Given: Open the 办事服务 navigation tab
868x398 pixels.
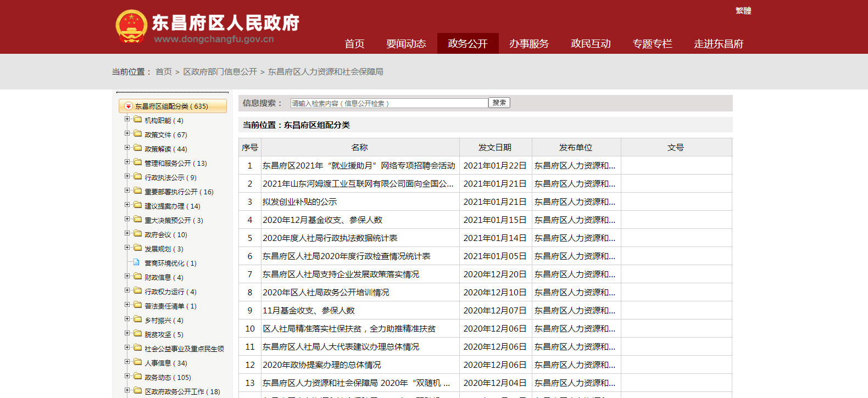Looking at the screenshot, I should point(529,44).
